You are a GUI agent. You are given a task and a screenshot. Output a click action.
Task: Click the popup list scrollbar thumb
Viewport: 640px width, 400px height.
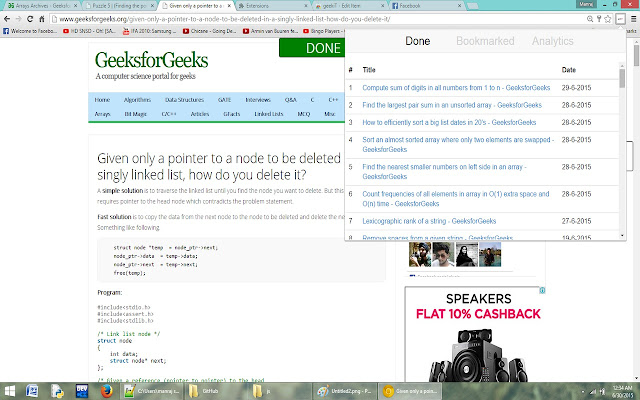(622, 78)
